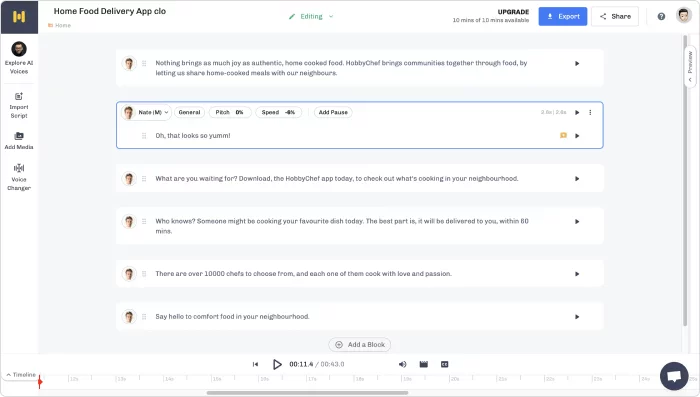The image size is (700, 397).
Task: Adjust the Pitch 0% setting
Action: (229, 113)
